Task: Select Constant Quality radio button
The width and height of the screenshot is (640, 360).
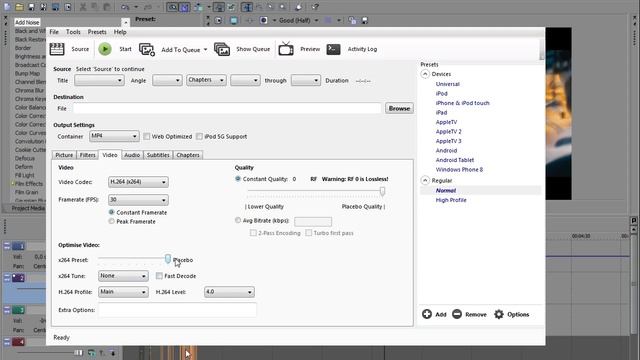Action: 238,179
